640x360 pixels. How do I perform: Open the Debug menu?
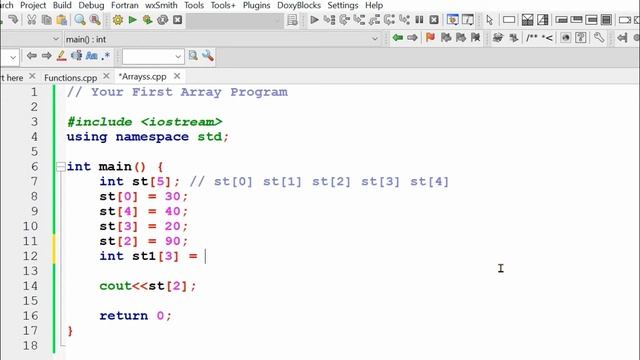(x=91, y=5)
